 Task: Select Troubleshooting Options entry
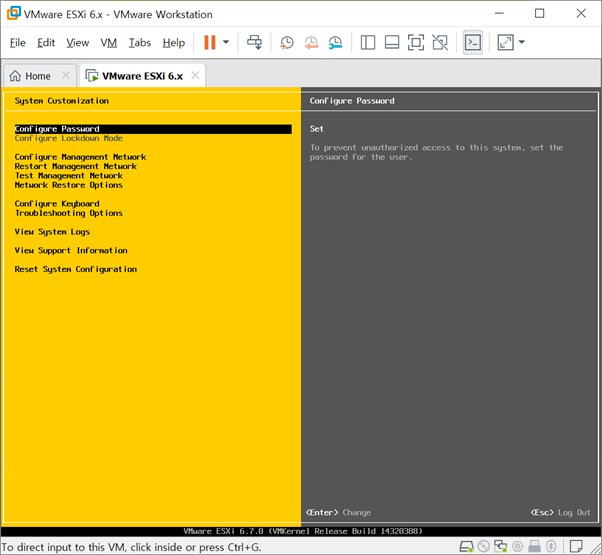pos(69,213)
